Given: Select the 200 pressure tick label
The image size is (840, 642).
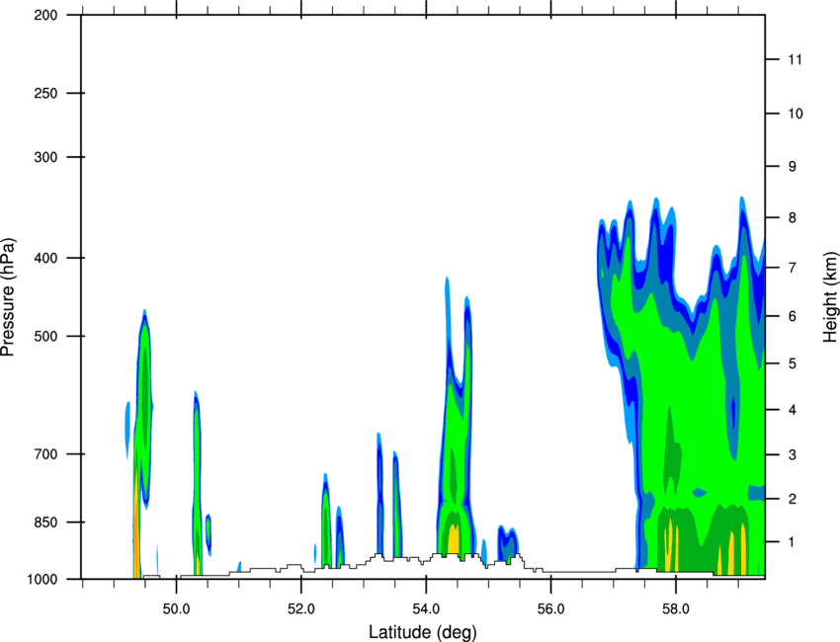Looking at the screenshot, I should 45,15.
